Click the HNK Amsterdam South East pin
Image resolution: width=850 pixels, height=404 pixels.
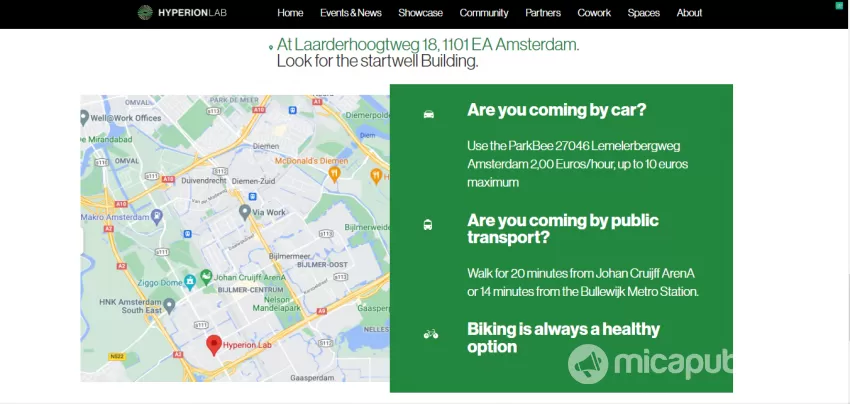(170, 306)
